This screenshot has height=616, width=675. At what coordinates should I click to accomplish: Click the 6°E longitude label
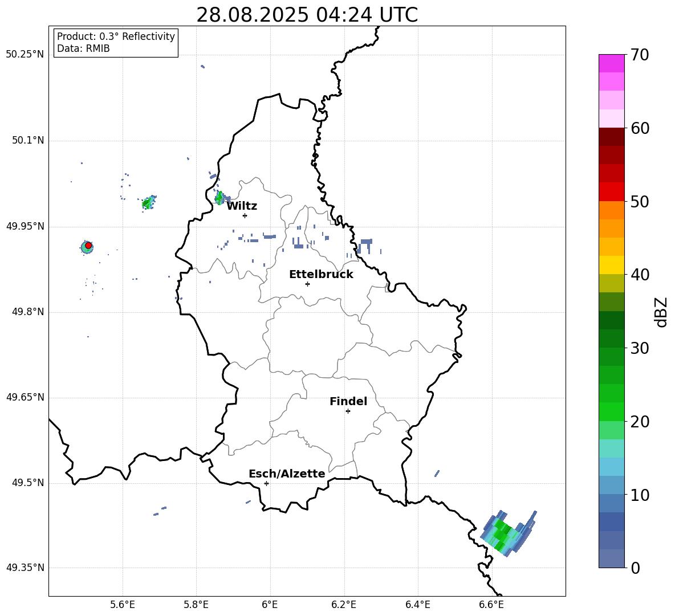pos(270,605)
